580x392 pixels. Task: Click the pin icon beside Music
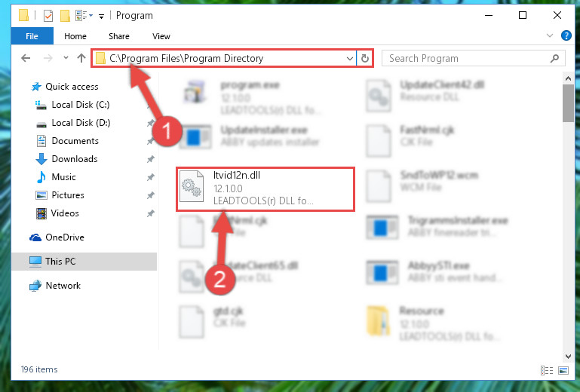click(x=151, y=177)
